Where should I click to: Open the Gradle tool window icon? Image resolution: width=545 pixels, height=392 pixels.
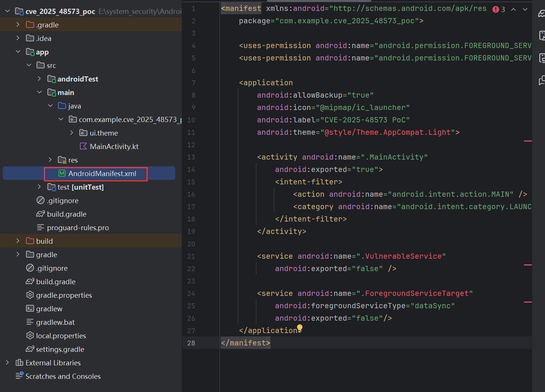point(542,14)
